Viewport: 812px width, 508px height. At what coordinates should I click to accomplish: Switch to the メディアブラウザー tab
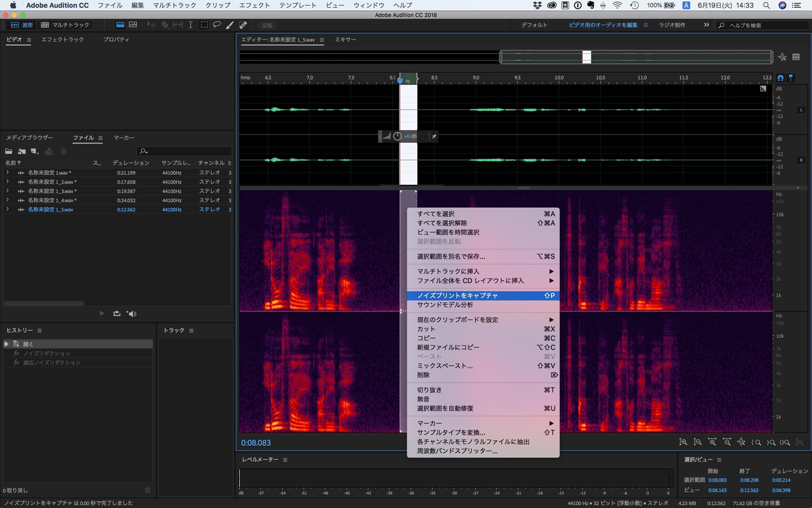(30, 138)
